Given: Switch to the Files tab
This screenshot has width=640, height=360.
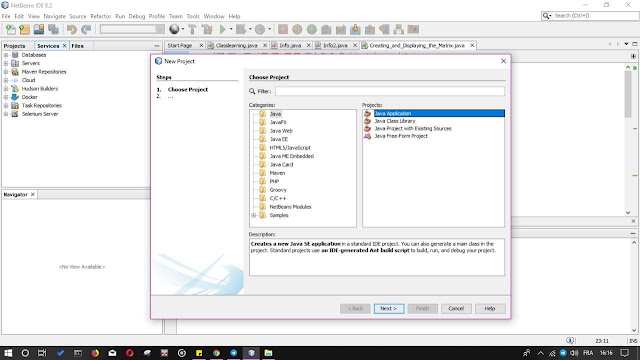Looking at the screenshot, I should 78,46.
